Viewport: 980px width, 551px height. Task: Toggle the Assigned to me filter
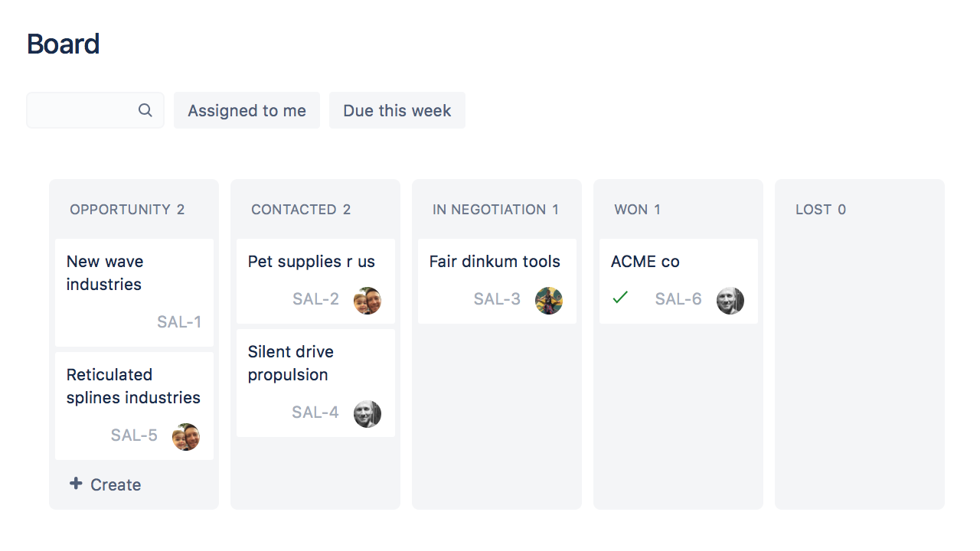(247, 110)
